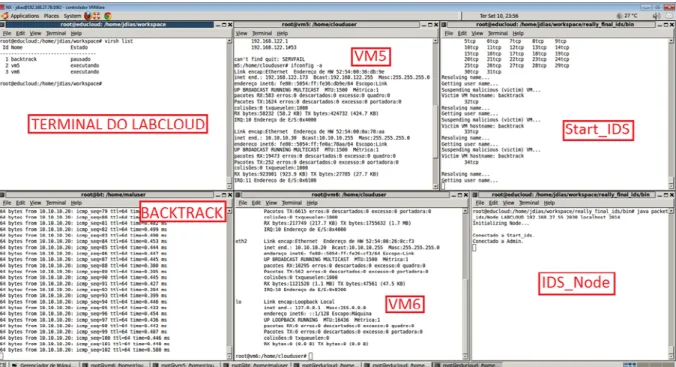The image size is (676, 367).
Task: Open the help lifesaver icon in top panel
Action: click(x=97, y=16)
